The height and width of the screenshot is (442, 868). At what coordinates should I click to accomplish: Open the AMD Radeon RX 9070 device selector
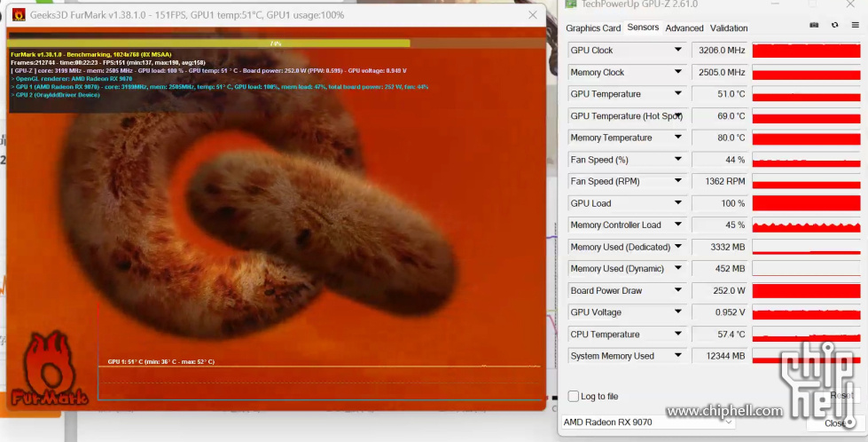tap(648, 422)
